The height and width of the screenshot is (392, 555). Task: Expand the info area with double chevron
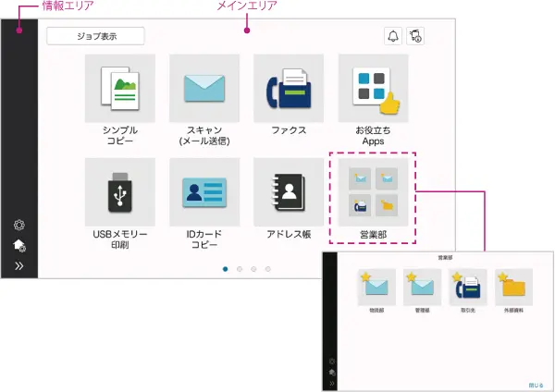pos(19,266)
